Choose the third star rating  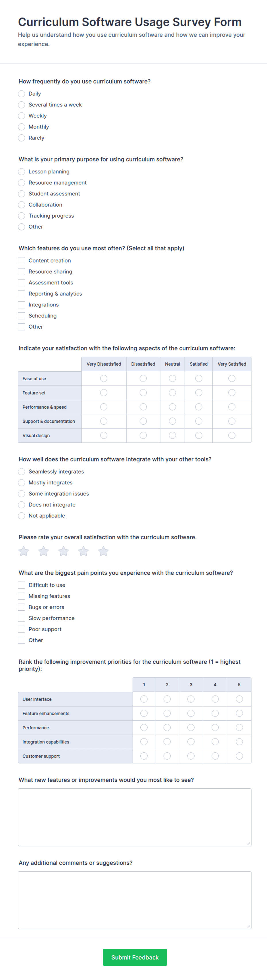(63, 551)
